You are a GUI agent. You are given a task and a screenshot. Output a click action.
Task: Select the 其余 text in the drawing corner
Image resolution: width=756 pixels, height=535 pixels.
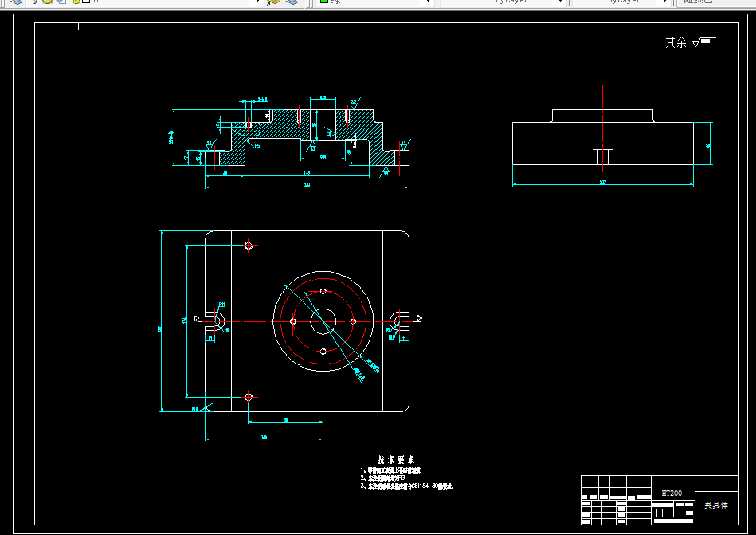[676, 42]
